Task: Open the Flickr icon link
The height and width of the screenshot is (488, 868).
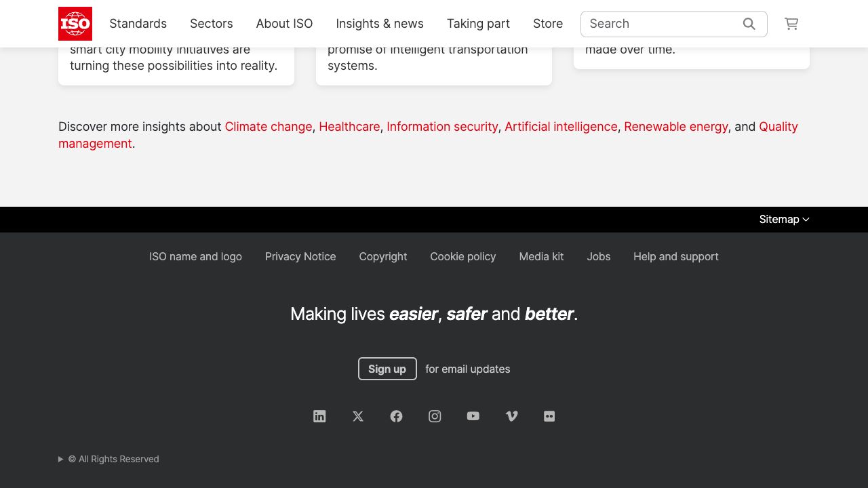Action: [549, 416]
